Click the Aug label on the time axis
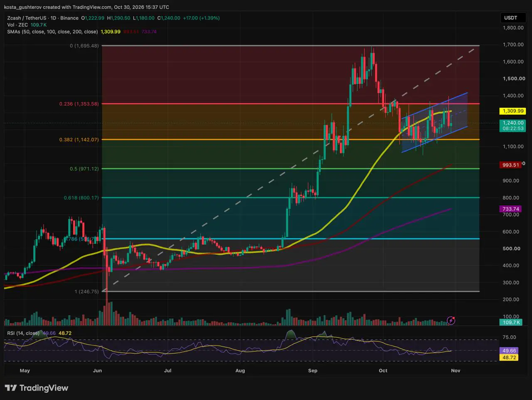Screen dimensions: 532x400 (240, 370)
